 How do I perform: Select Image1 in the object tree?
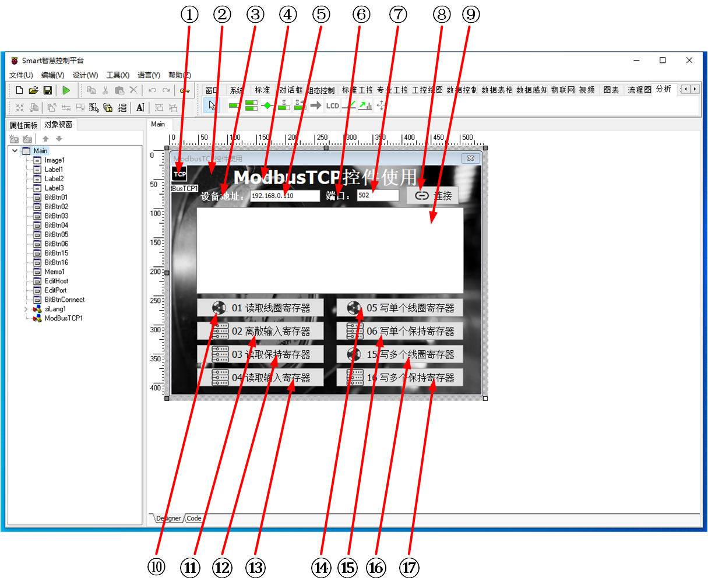coord(55,160)
